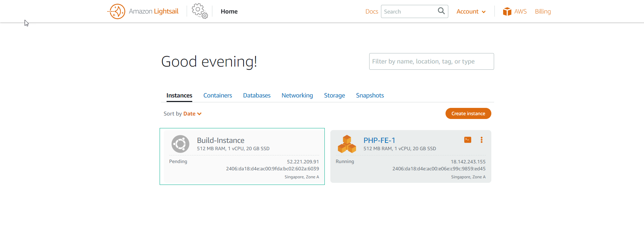Open browser SSH terminal for PHP-FE-1
Screen dimensions: 644x230
click(468, 140)
